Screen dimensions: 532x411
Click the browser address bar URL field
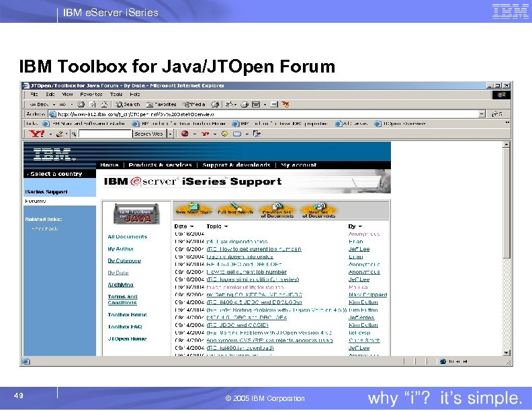pyautogui.click(x=263, y=114)
